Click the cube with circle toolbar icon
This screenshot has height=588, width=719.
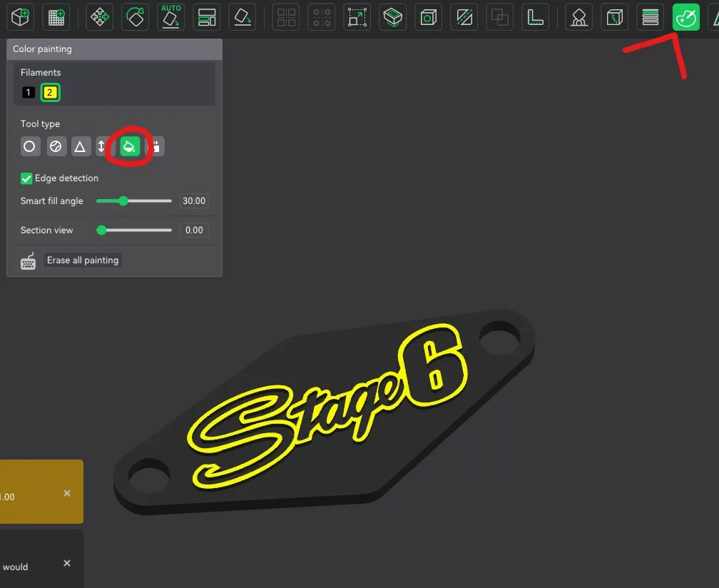[x=429, y=17]
